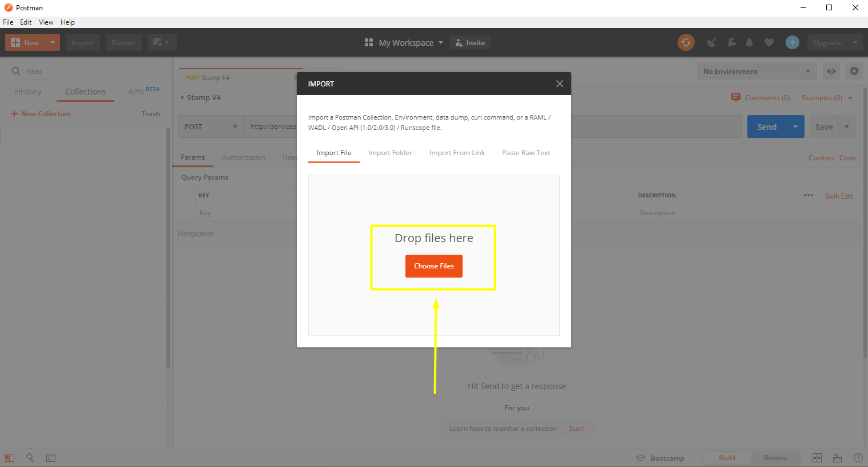Open settings via the wrench icon
Viewport: 868px width, 467px height.
[731, 42]
